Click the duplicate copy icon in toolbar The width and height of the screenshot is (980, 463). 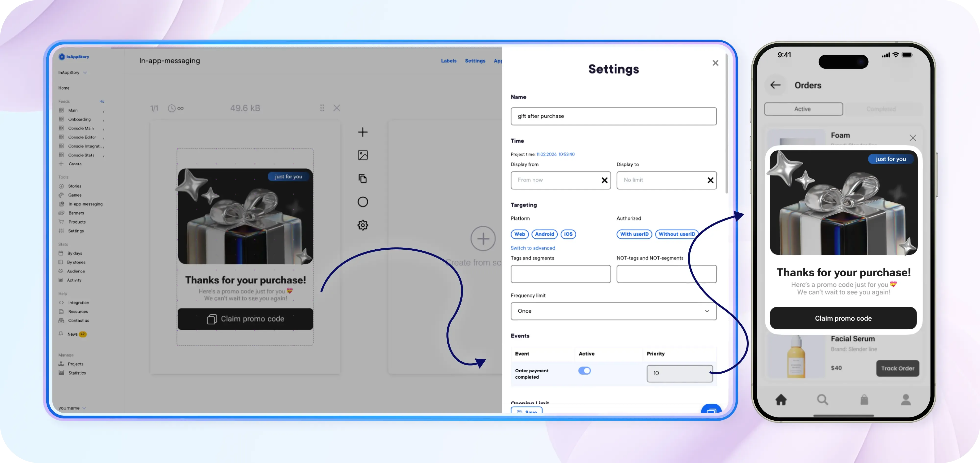click(363, 178)
